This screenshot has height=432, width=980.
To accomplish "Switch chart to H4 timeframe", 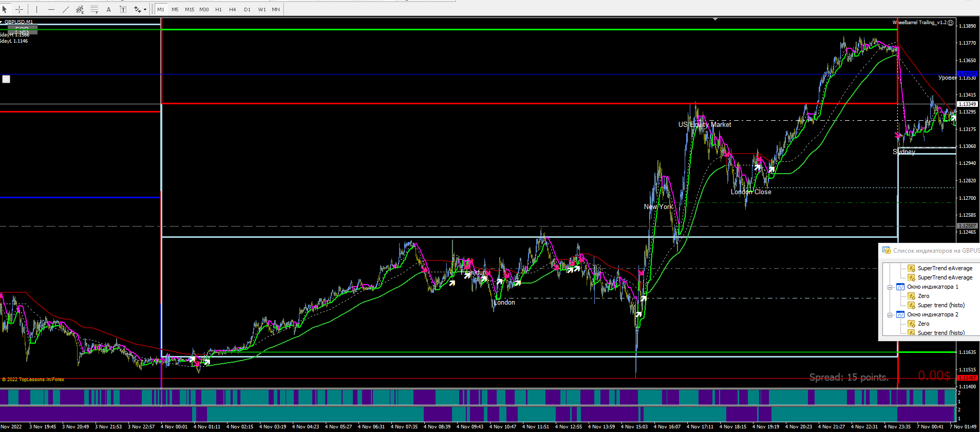I will (x=233, y=9).
